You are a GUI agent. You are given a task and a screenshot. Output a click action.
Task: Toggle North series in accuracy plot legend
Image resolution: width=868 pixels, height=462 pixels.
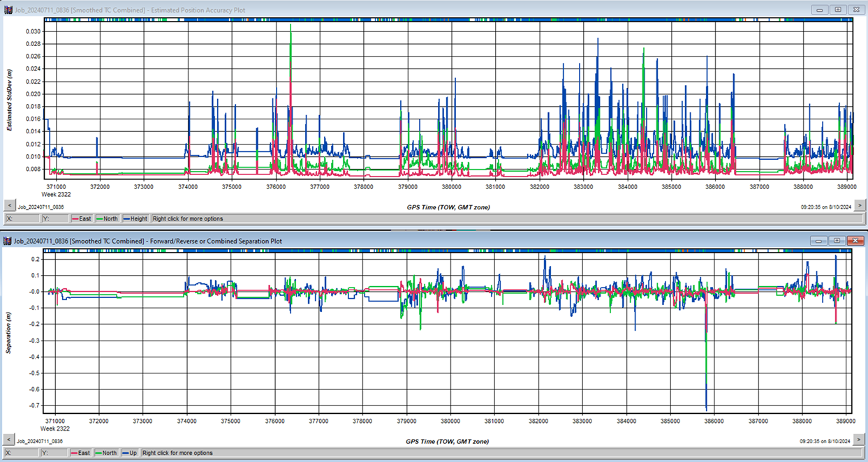tap(108, 218)
